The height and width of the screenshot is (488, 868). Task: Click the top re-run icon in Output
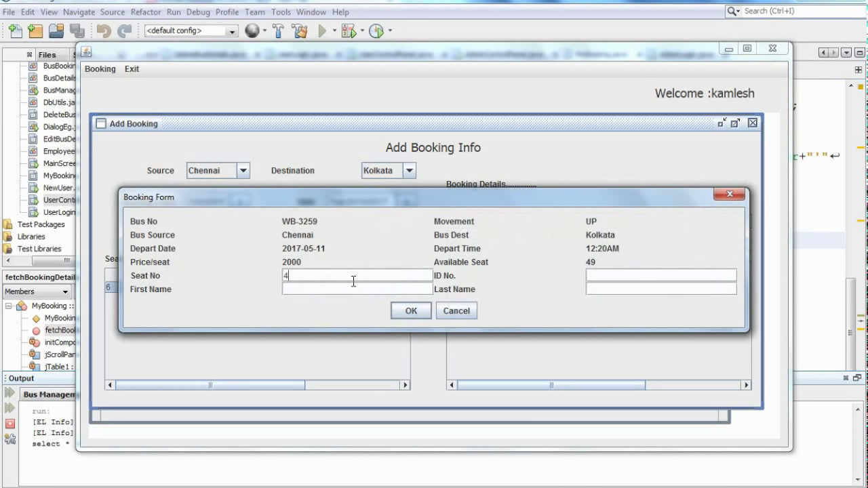[9, 393]
